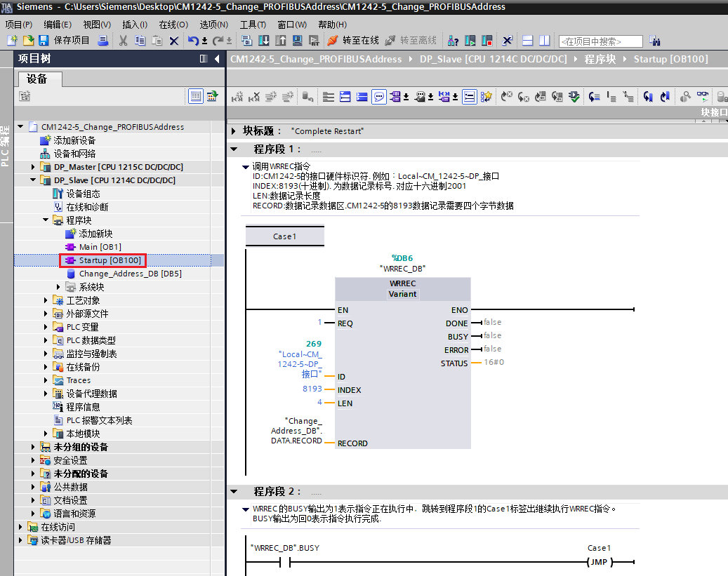Viewport: 728px width, 576px height.
Task: Select Change_Address_DB [DB5] in tree
Action: [x=130, y=274]
